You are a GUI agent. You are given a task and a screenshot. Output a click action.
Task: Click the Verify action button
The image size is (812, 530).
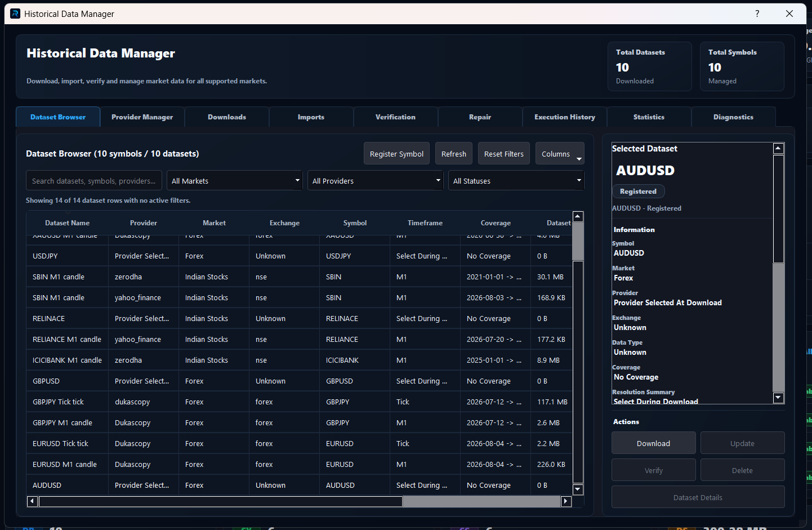(654, 470)
